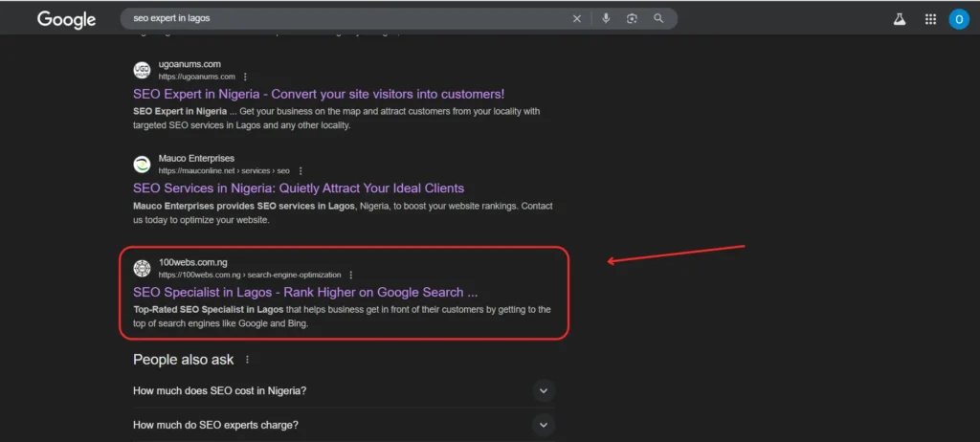Open the Google account avatar
The height and width of the screenshot is (442, 980).
click(x=959, y=19)
